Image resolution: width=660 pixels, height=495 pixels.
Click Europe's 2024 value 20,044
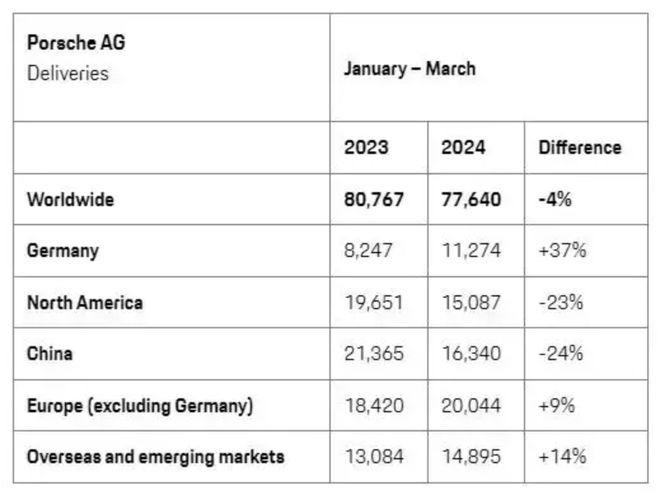point(472,405)
